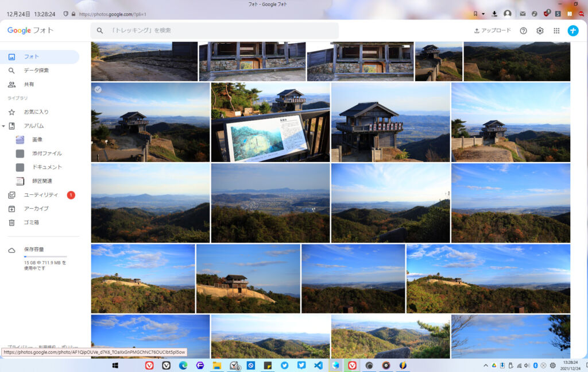Click the Google フォト logo
The height and width of the screenshot is (372, 588).
[x=30, y=30]
